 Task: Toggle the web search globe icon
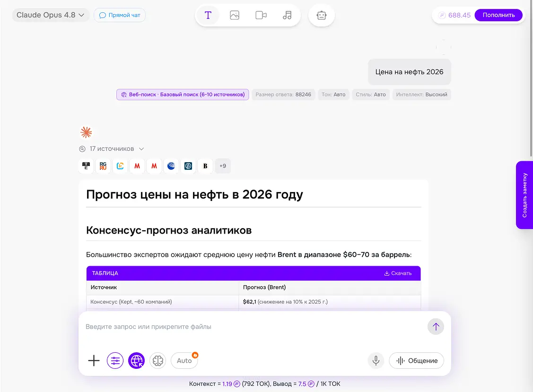point(136,361)
